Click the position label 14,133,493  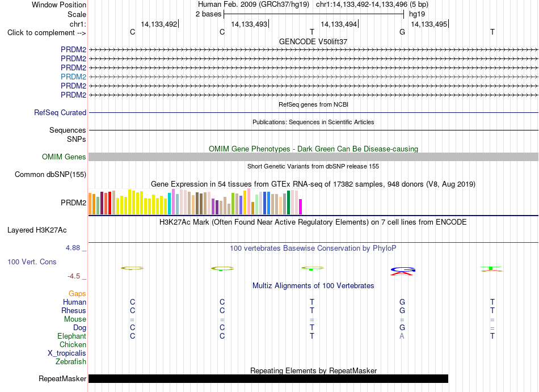[249, 24]
